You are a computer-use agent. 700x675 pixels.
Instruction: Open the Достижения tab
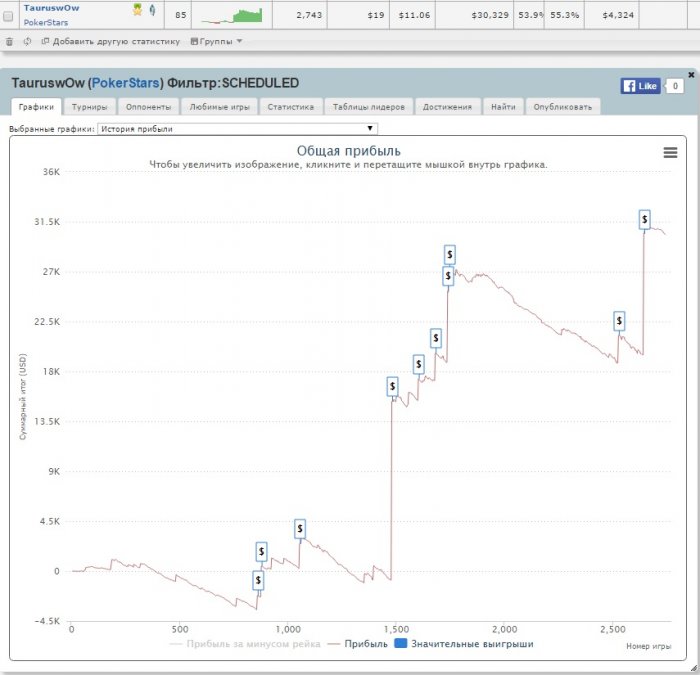point(447,107)
